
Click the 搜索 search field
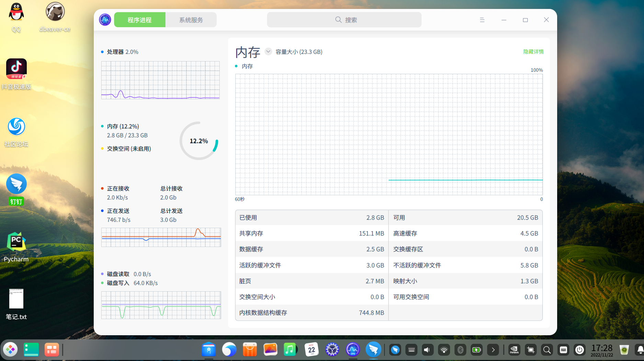(x=344, y=20)
